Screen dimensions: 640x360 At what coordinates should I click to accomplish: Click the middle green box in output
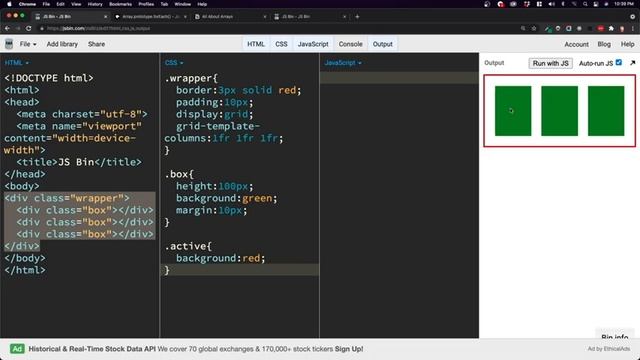(x=560, y=111)
